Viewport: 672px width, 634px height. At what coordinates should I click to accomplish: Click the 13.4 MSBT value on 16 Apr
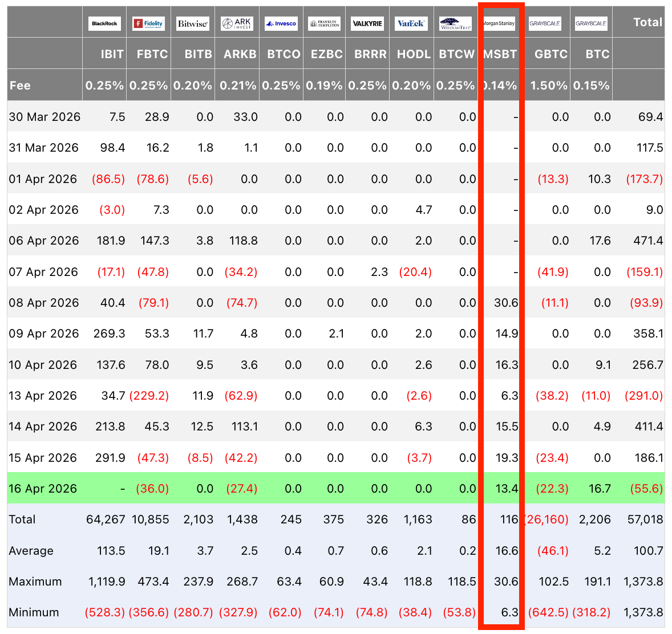click(507, 489)
